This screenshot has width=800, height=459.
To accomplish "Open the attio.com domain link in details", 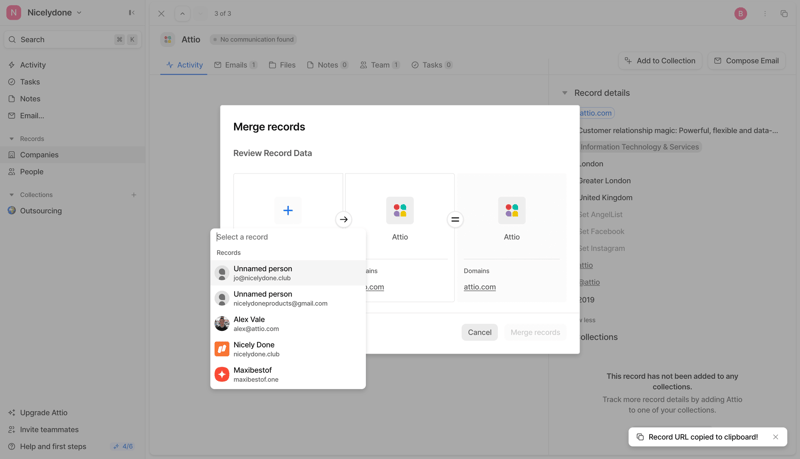I will (x=596, y=113).
